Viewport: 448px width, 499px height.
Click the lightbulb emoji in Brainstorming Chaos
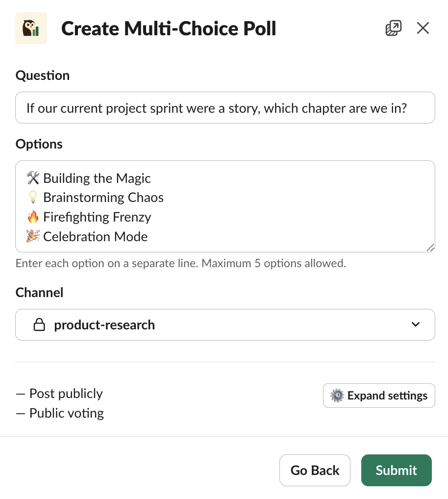(x=33, y=197)
